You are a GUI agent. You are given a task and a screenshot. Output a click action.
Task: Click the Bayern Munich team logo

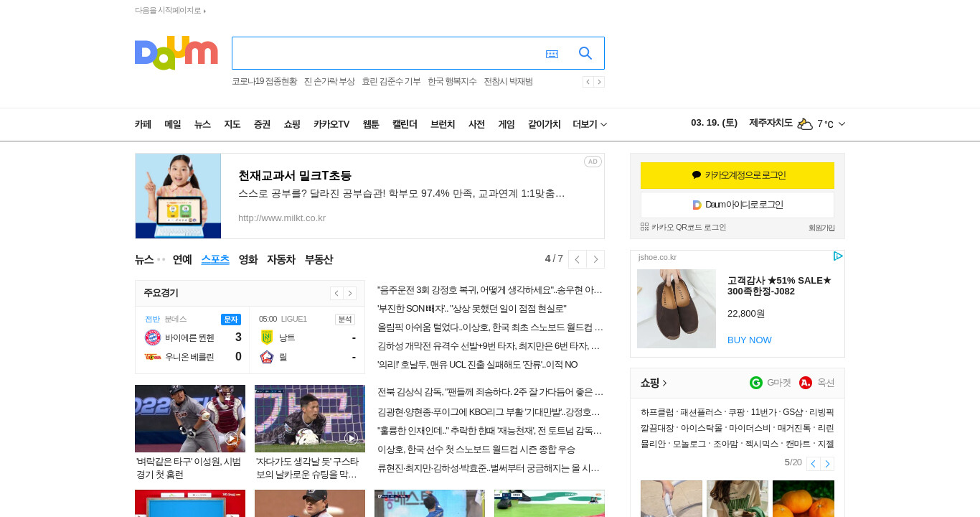(152, 337)
